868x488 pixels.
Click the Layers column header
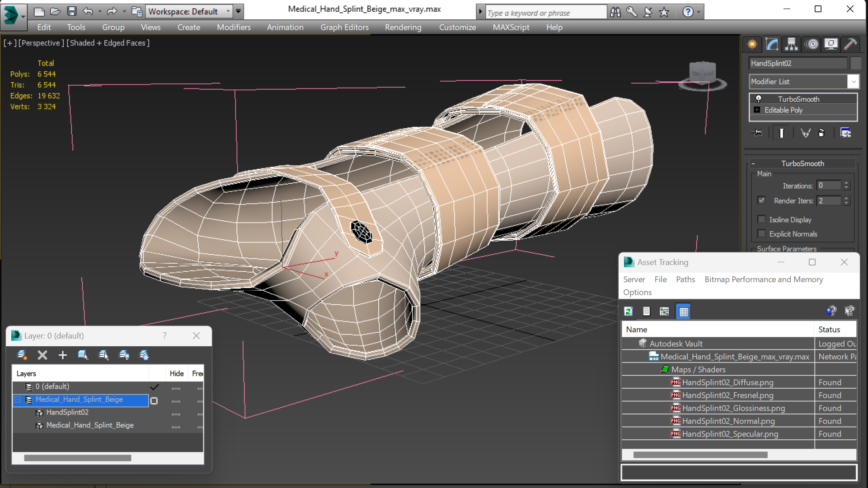click(x=80, y=373)
